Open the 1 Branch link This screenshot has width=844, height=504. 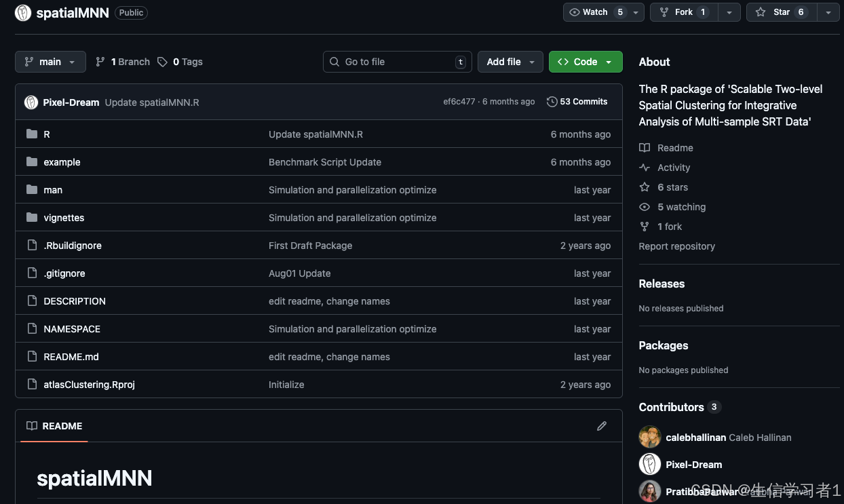[123, 62]
